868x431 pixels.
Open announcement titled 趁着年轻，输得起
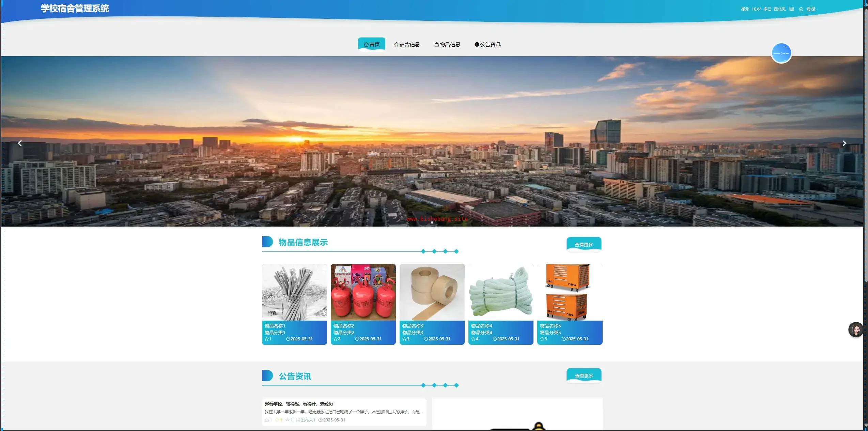(298, 404)
